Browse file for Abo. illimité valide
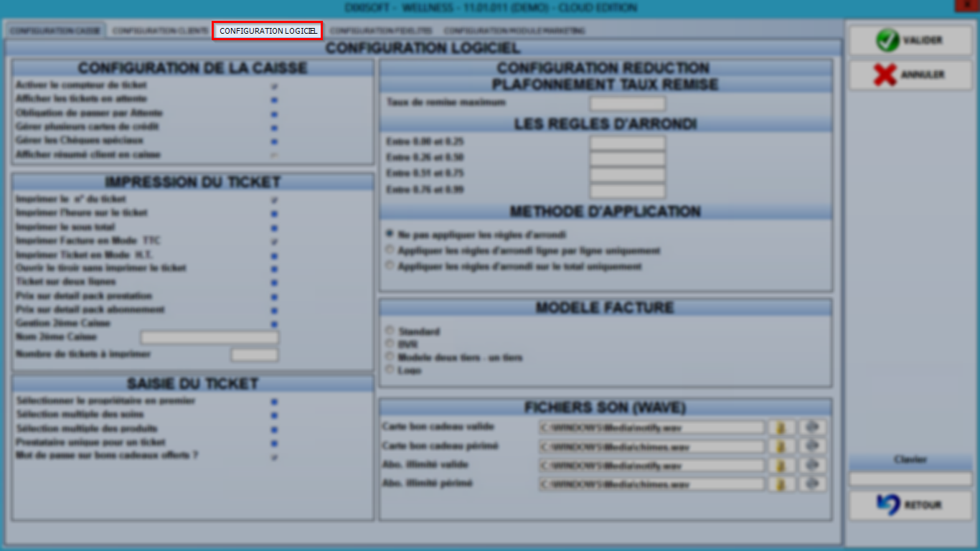The width and height of the screenshot is (980, 551). (782, 466)
